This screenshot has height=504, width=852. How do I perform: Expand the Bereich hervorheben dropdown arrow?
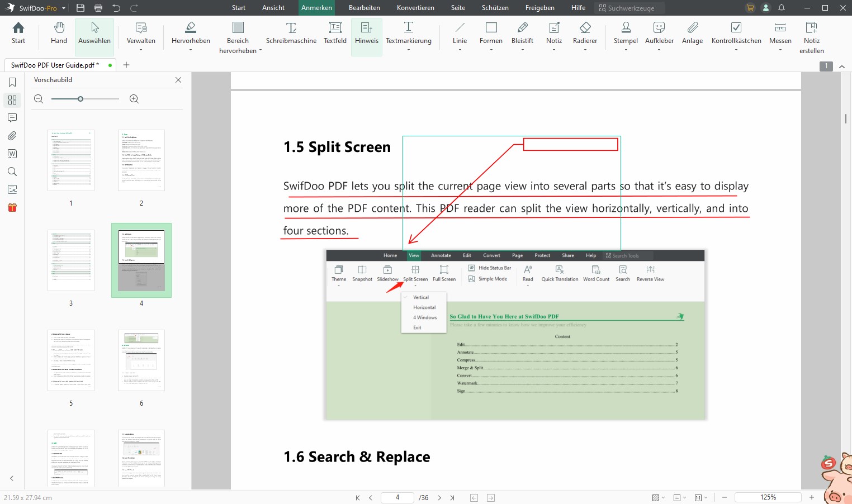click(x=261, y=50)
